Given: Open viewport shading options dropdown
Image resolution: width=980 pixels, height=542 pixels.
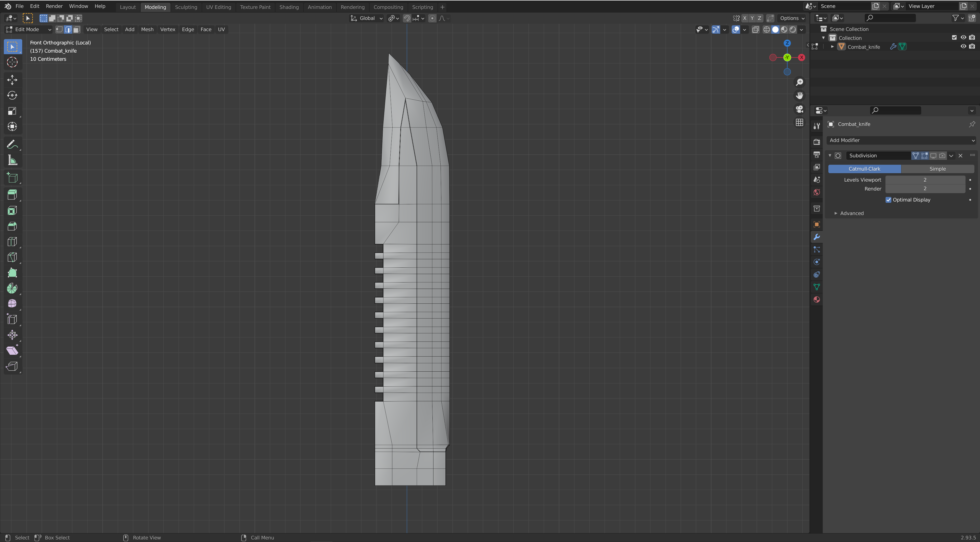Looking at the screenshot, I should coord(802,29).
